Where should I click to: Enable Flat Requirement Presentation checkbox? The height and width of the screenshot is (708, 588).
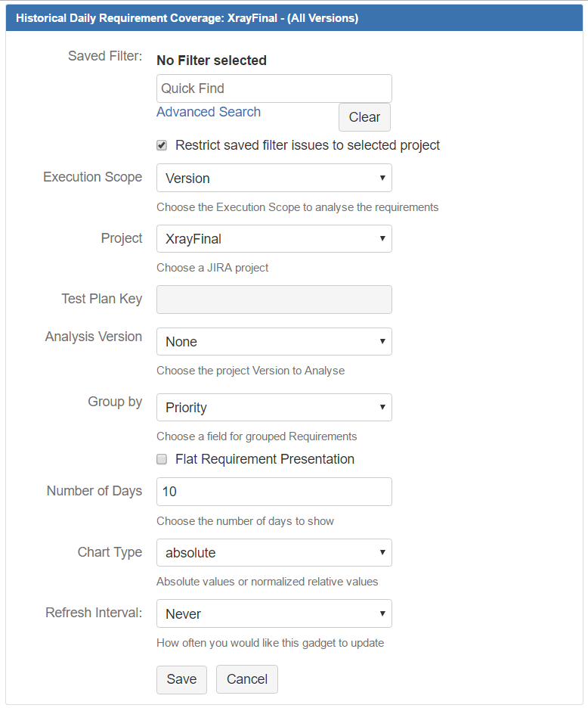(162, 459)
